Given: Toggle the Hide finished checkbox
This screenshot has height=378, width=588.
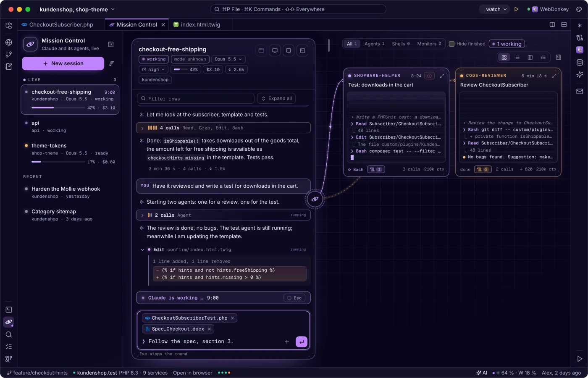Looking at the screenshot, I should click(x=451, y=44).
